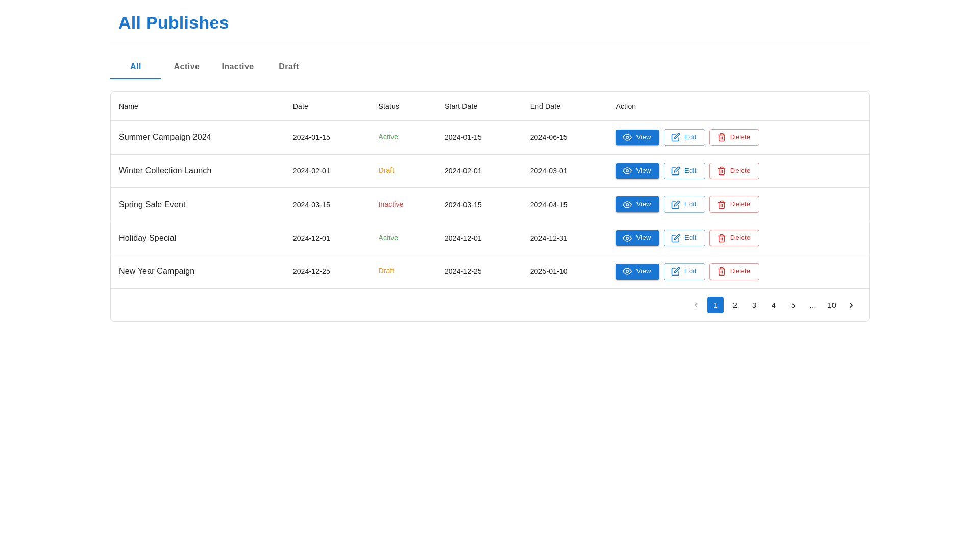980x551 pixels.
Task: Click trash icon for Spring Sale Event
Action: (x=721, y=205)
